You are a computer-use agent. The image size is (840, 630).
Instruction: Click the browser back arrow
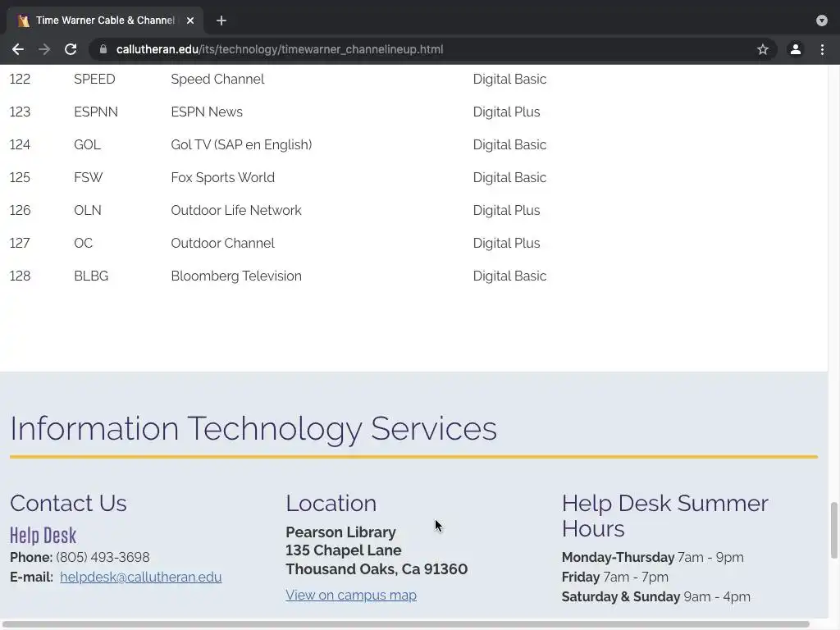tap(17, 49)
